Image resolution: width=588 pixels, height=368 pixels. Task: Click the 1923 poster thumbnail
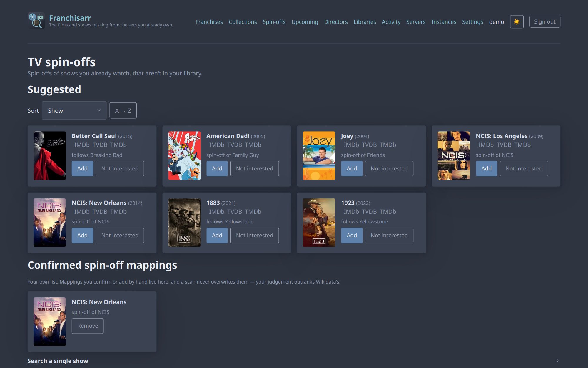pos(319,223)
